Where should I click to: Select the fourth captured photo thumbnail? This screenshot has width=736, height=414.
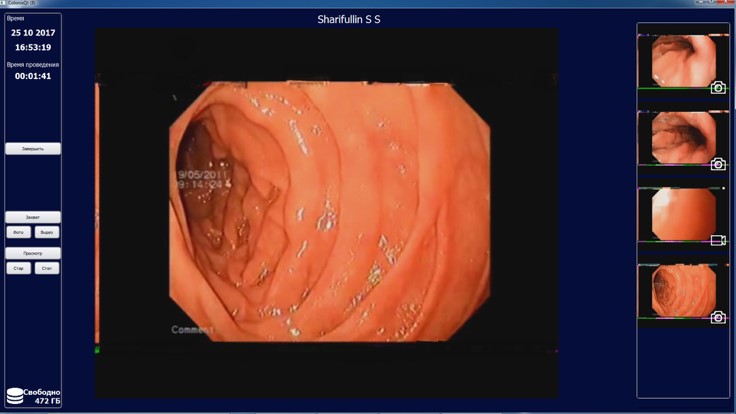point(682,290)
